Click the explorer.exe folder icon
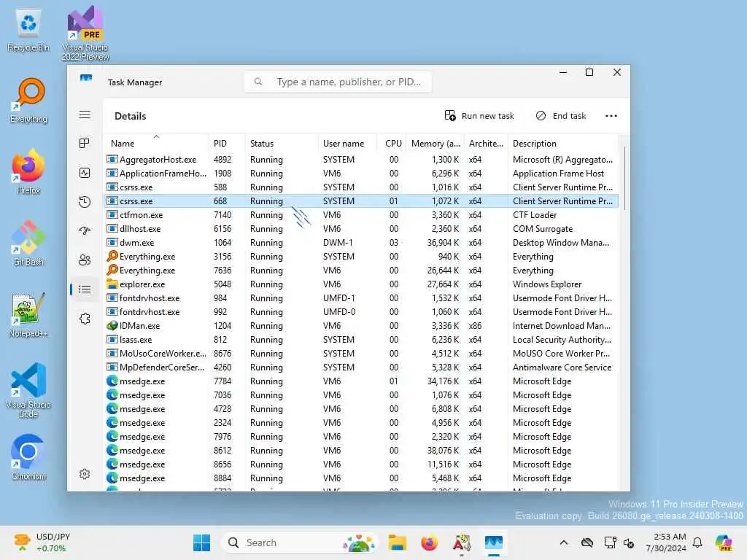747x560 pixels. (x=112, y=284)
